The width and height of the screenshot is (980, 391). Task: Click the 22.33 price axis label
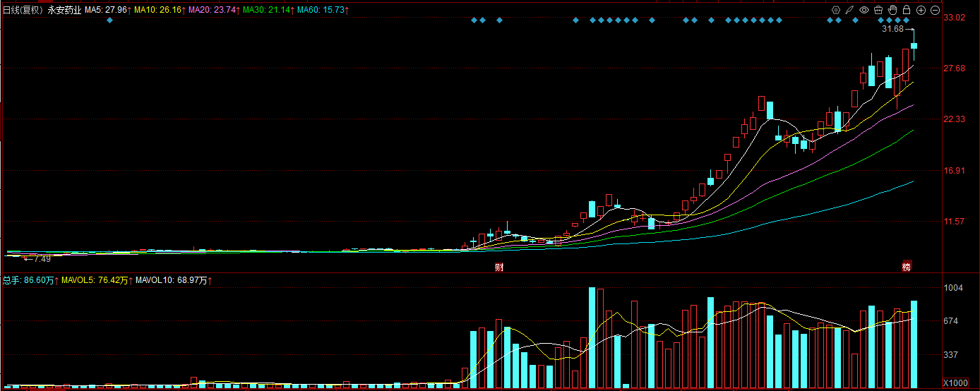(x=955, y=119)
